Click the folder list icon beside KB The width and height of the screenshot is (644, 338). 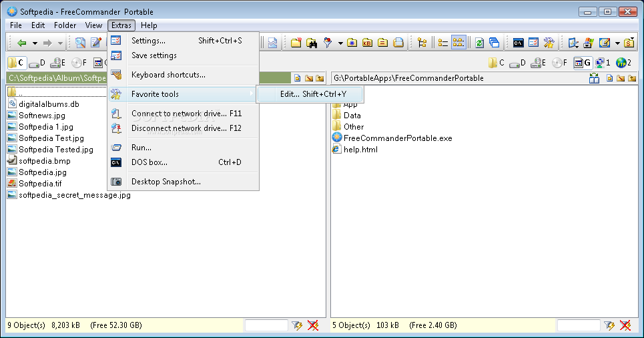pyautogui.click(x=383, y=42)
